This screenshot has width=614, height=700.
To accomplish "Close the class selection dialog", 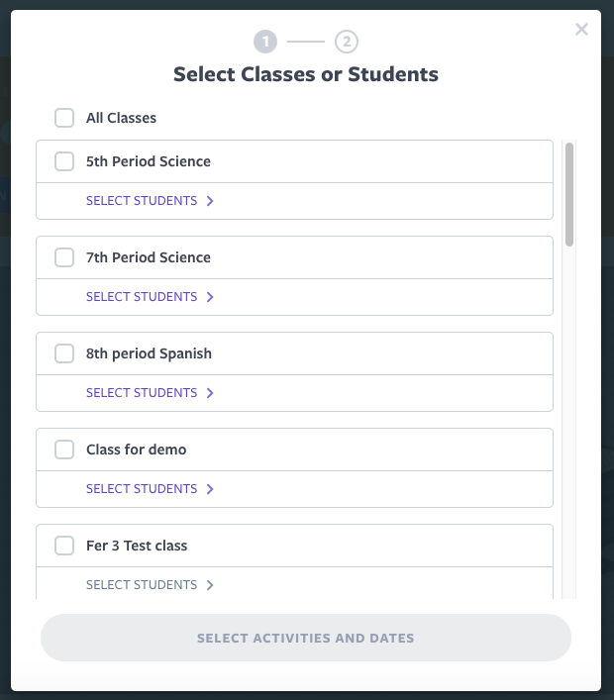I will pyautogui.click(x=581, y=30).
